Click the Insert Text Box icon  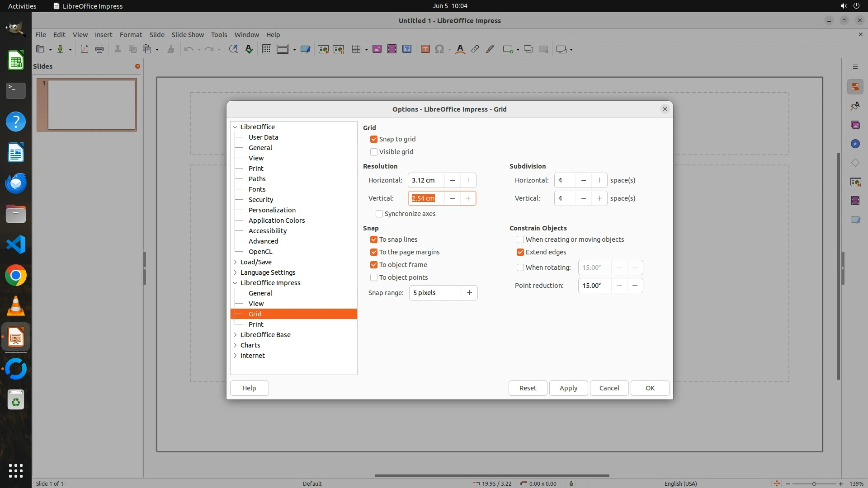click(425, 49)
